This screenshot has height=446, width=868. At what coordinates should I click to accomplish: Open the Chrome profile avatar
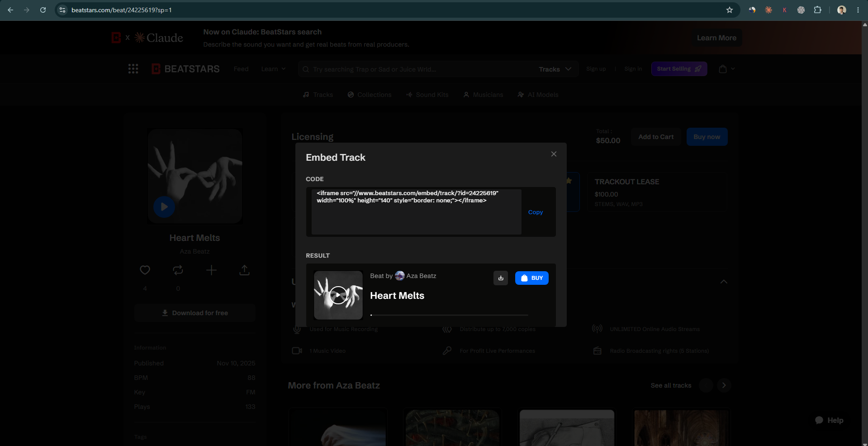pos(842,10)
